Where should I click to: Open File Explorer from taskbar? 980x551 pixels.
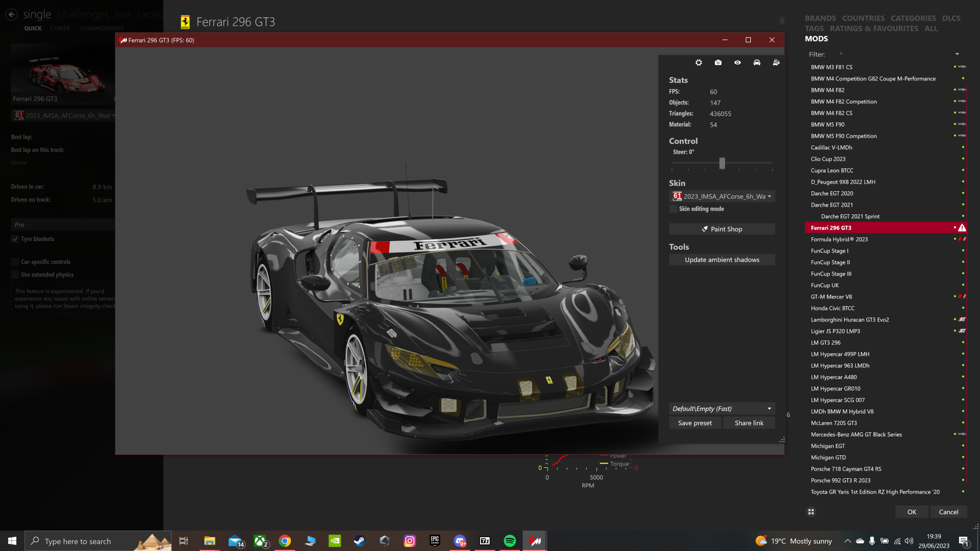210,541
